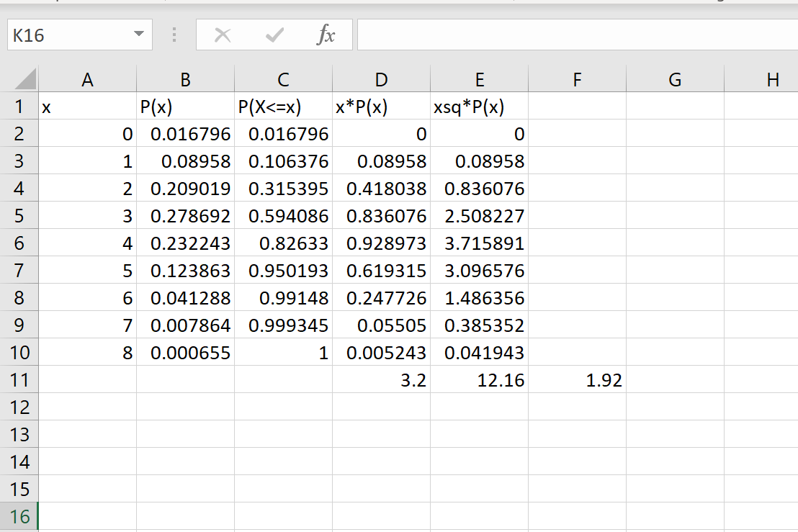Click cell with value 0.928973

tap(381, 243)
